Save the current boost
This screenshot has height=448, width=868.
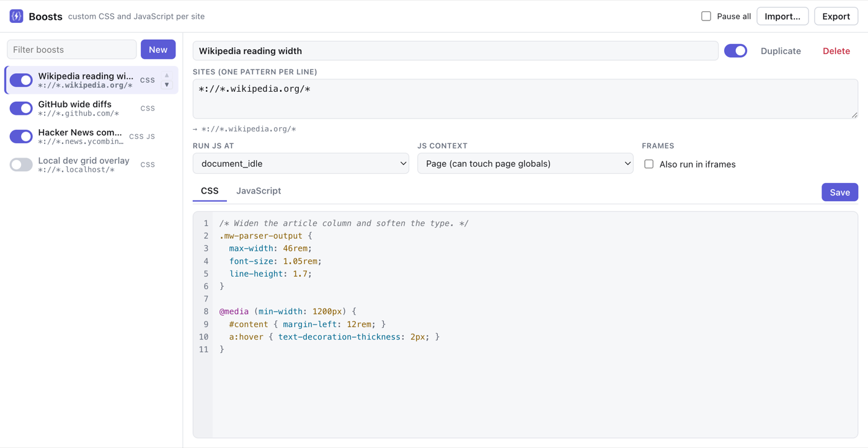[x=839, y=192]
